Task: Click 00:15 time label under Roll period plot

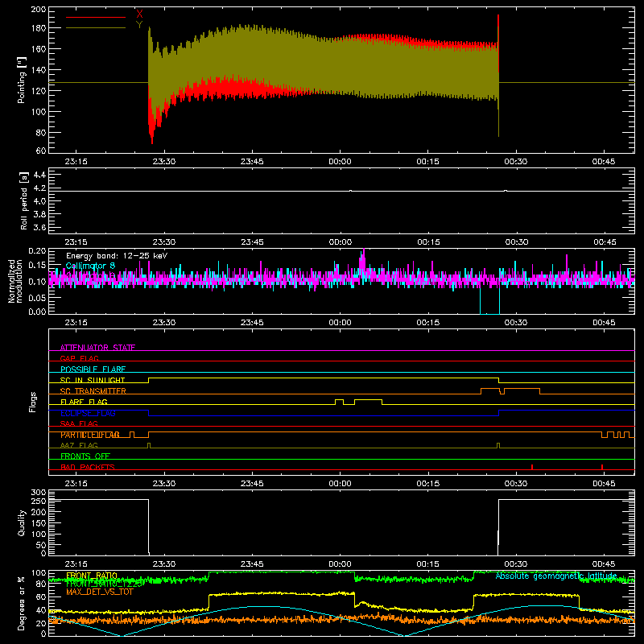Action: (428, 242)
